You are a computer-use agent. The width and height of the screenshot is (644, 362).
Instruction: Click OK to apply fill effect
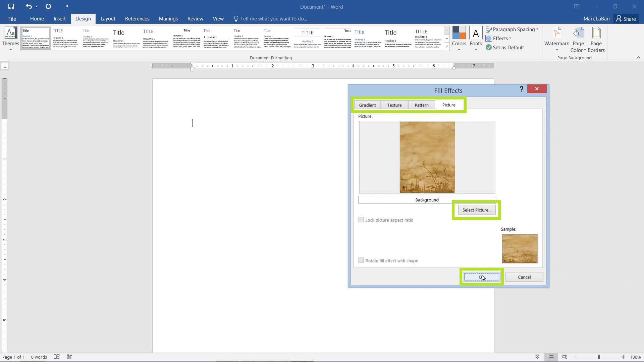pyautogui.click(x=481, y=277)
